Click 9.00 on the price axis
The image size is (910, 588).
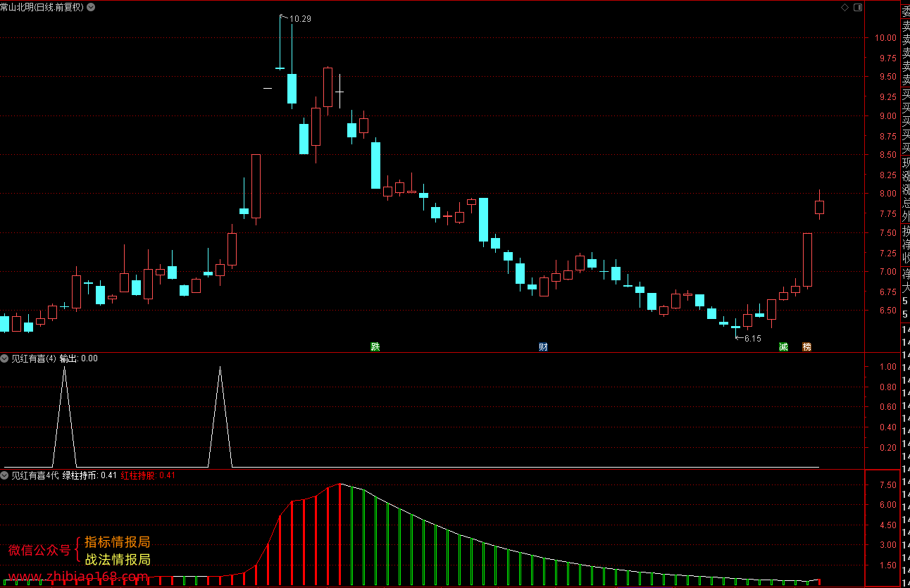887,116
